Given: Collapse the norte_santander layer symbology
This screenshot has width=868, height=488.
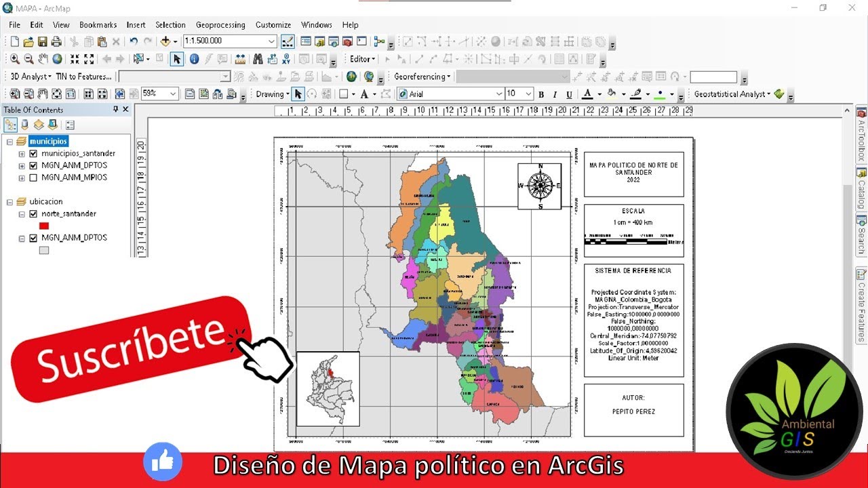Looking at the screenshot, I should 22,213.
